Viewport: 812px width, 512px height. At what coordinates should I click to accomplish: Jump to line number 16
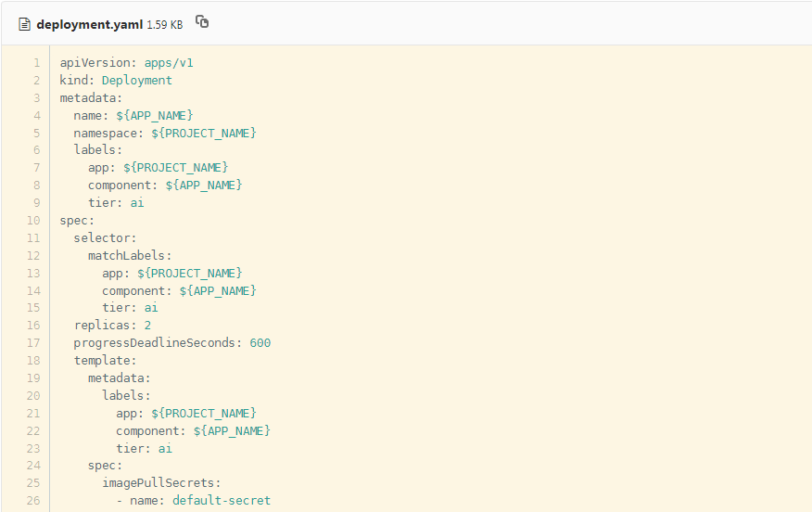click(33, 325)
